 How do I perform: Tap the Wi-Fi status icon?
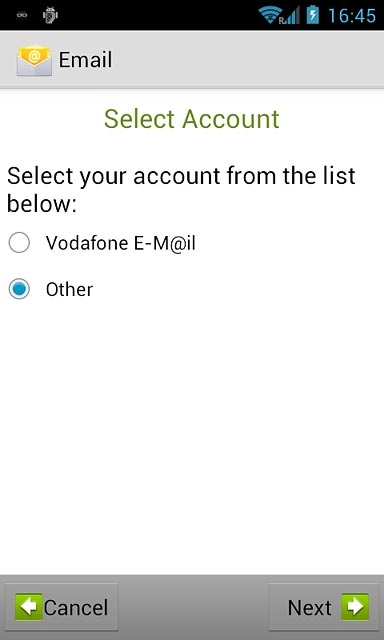tap(270, 15)
